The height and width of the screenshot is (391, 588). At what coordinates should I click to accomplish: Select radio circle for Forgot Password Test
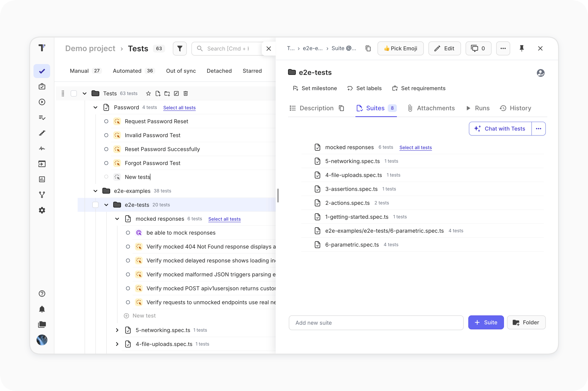click(106, 163)
